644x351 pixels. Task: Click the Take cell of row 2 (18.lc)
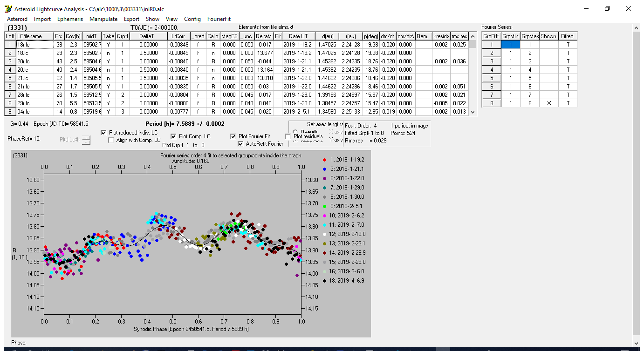coord(109,53)
